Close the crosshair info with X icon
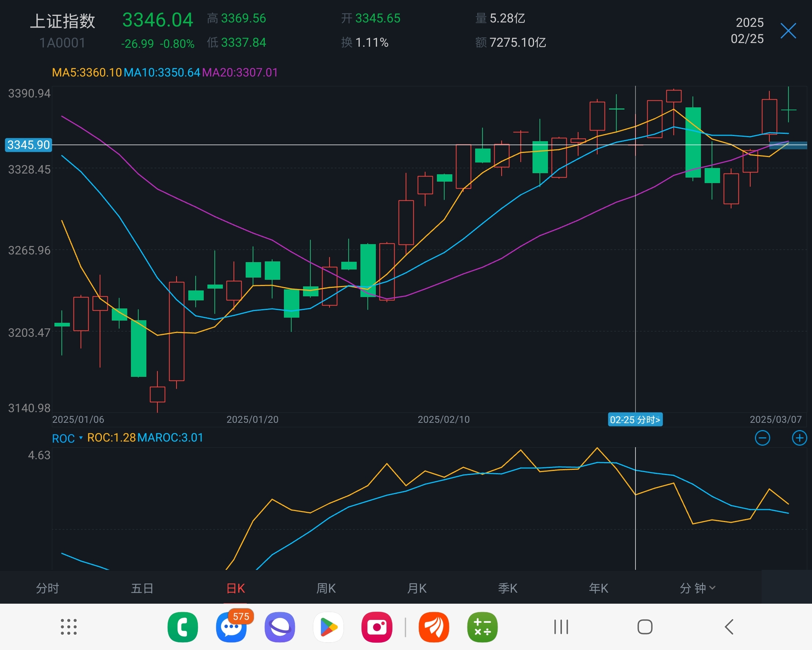812x650 pixels. (x=788, y=31)
